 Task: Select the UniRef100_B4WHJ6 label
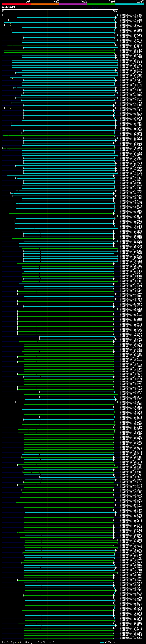(131, 37)
